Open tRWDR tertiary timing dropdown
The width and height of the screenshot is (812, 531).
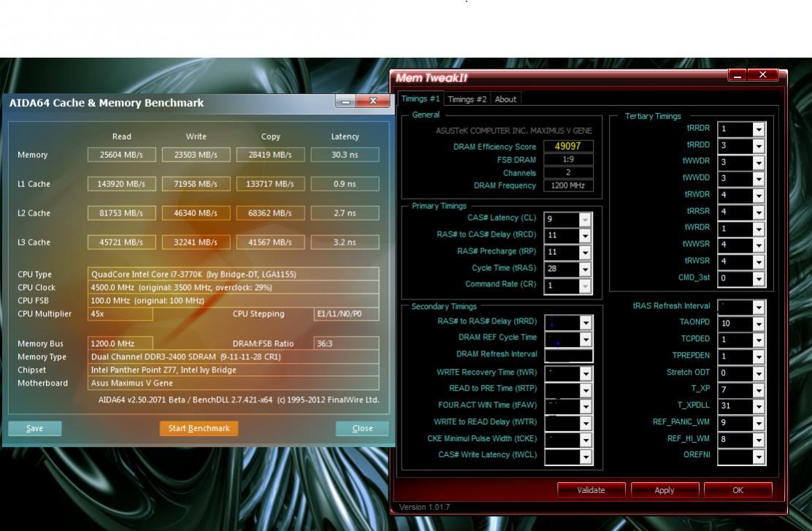tap(759, 195)
